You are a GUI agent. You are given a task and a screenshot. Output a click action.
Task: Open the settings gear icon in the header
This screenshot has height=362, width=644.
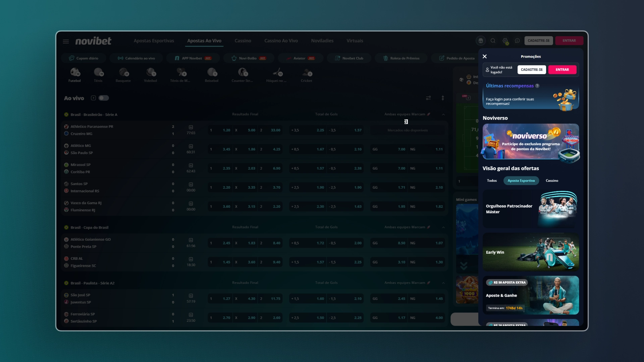tap(505, 41)
